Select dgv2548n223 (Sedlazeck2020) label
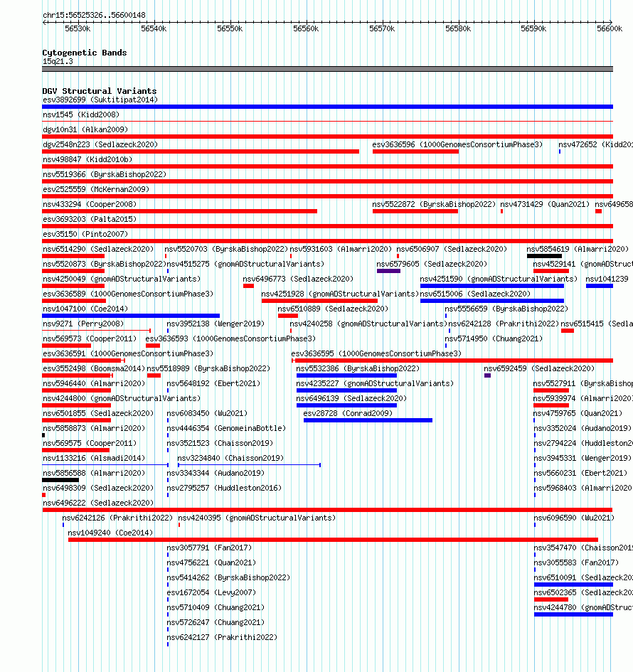 100,145
